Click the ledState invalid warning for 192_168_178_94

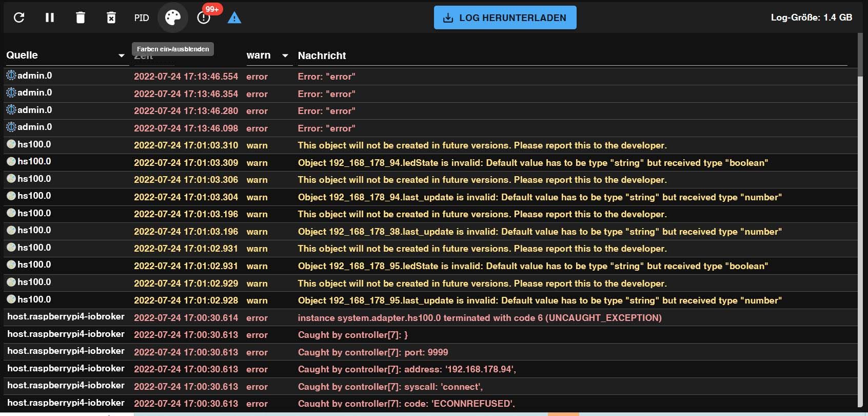coord(532,163)
